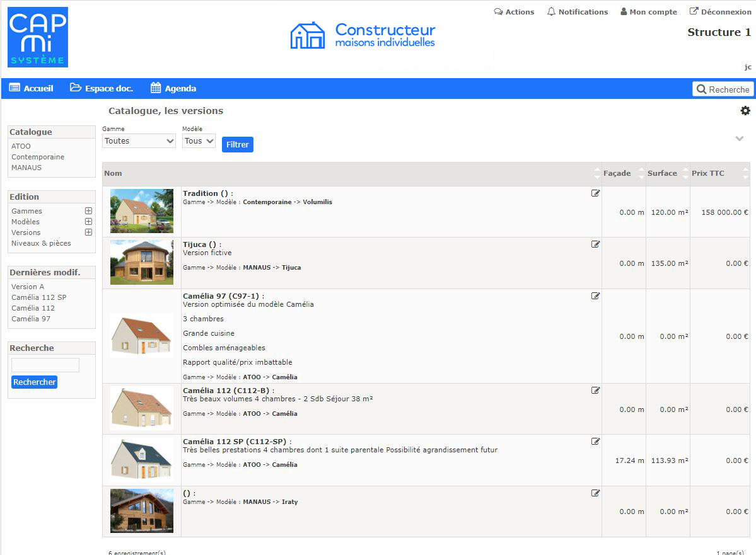
Task: Open Modèles in the Edition panel
Action: [x=26, y=222]
